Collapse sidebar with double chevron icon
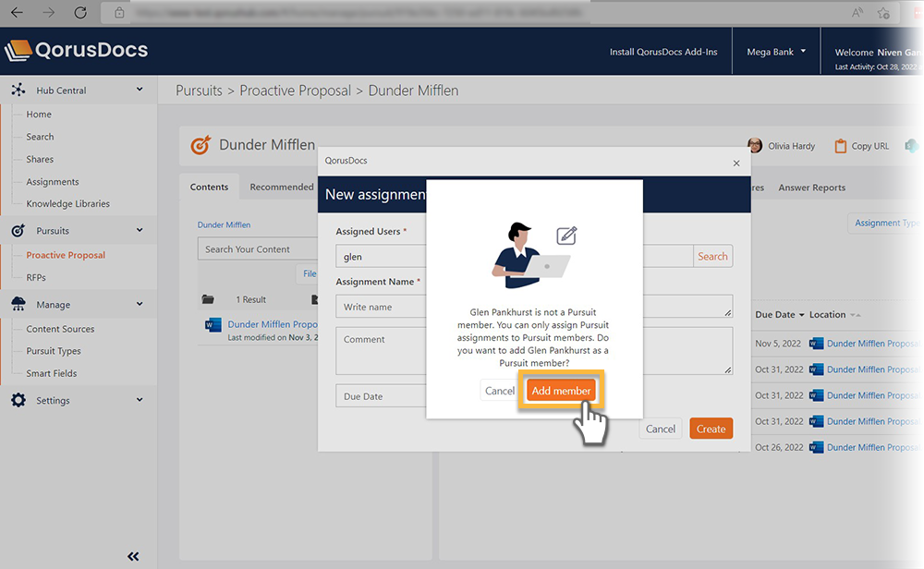 pos(133,556)
